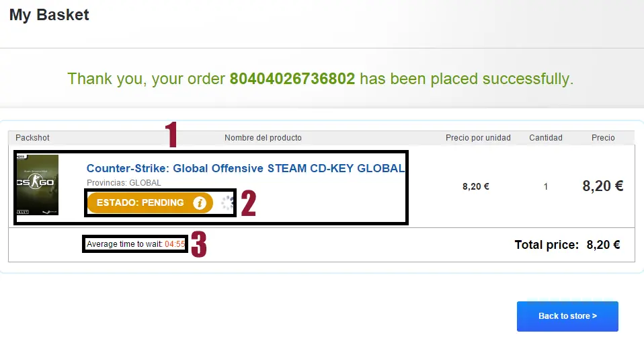
Task: Click the Average time to wait label
Action: point(124,244)
